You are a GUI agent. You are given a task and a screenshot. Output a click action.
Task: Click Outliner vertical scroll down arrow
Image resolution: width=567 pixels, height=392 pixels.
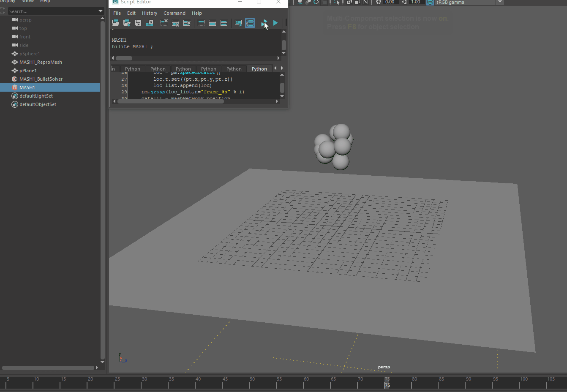click(x=102, y=362)
